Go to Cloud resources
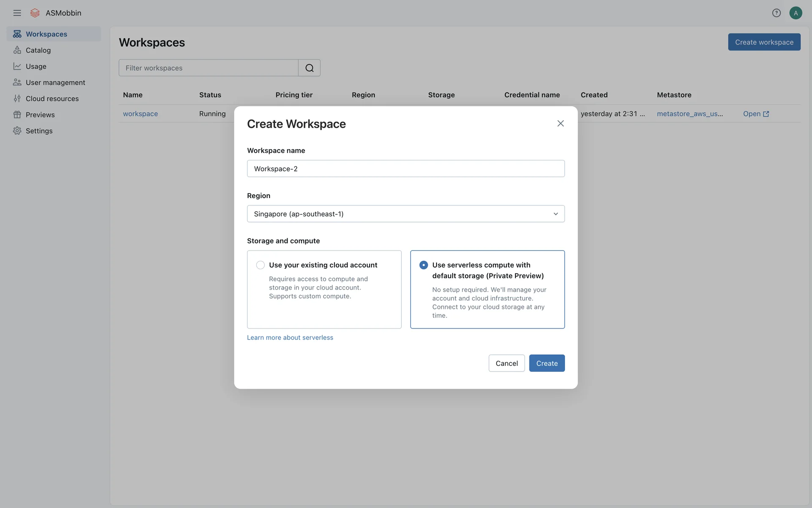This screenshot has width=812, height=508. point(52,99)
